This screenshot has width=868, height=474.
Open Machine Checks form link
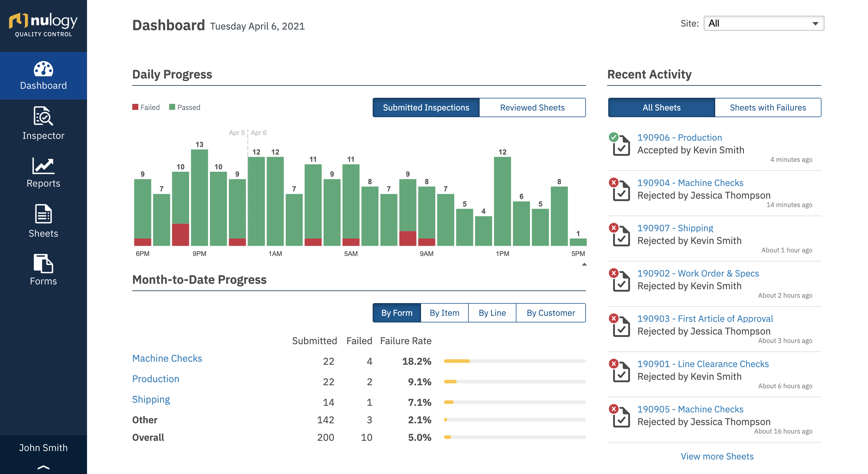167,358
